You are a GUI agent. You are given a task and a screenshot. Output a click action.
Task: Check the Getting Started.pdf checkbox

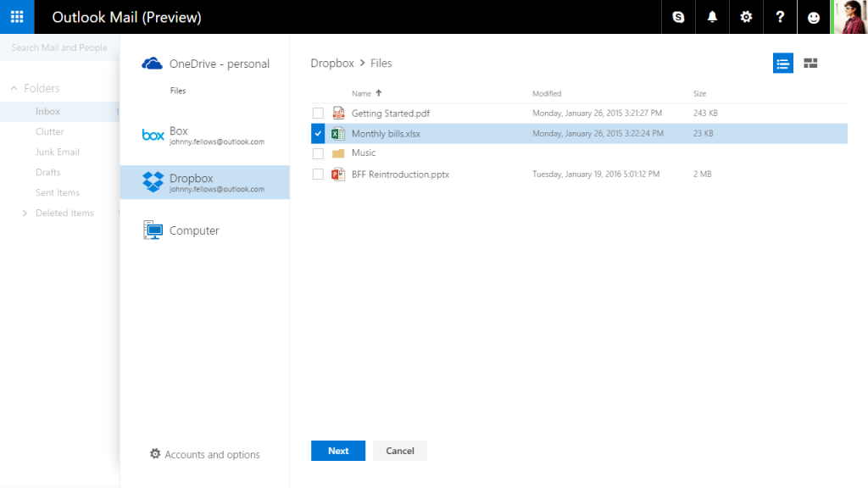[x=318, y=113]
